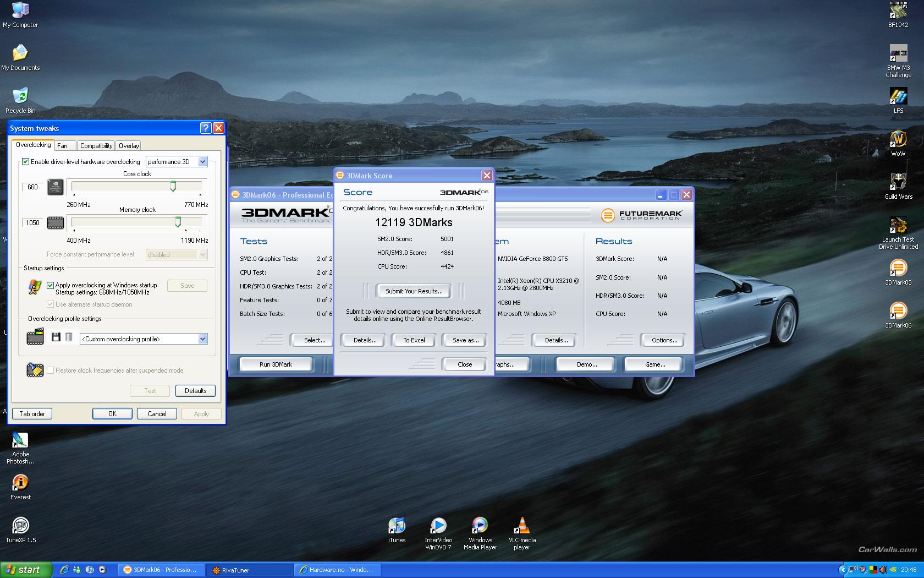Click the NVIDIA tray icon
924x578 pixels.
click(x=894, y=570)
